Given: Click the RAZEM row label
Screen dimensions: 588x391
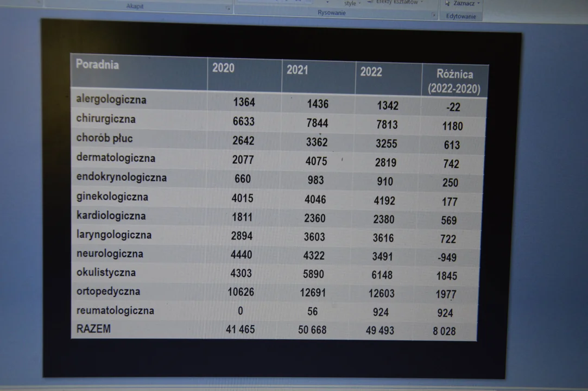Looking at the screenshot, I should pyautogui.click(x=93, y=329).
